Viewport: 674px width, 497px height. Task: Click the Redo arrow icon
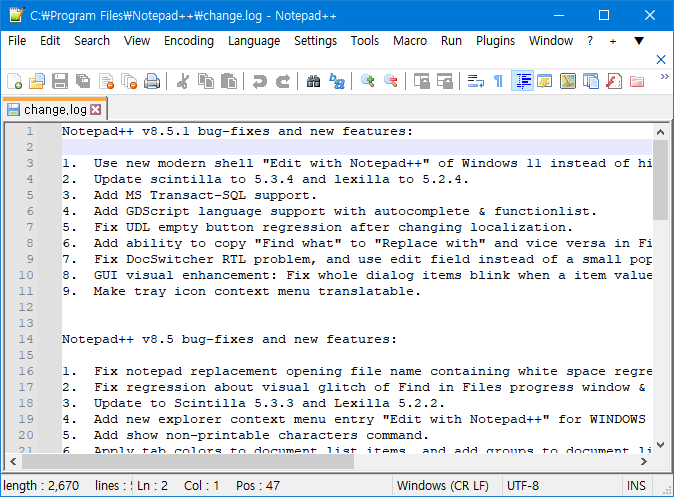[283, 81]
